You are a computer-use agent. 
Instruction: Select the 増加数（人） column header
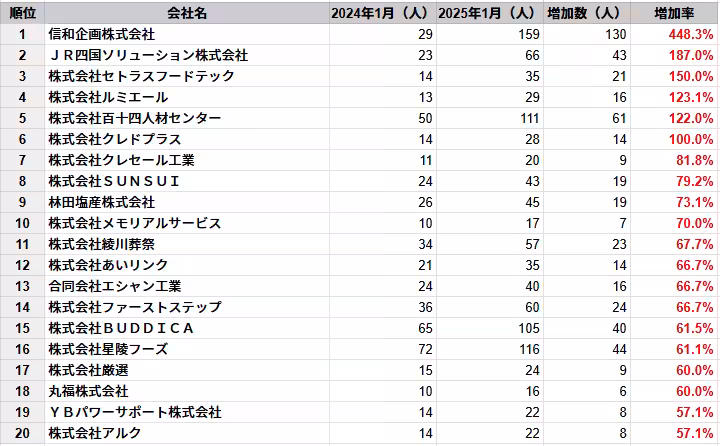tap(587, 13)
